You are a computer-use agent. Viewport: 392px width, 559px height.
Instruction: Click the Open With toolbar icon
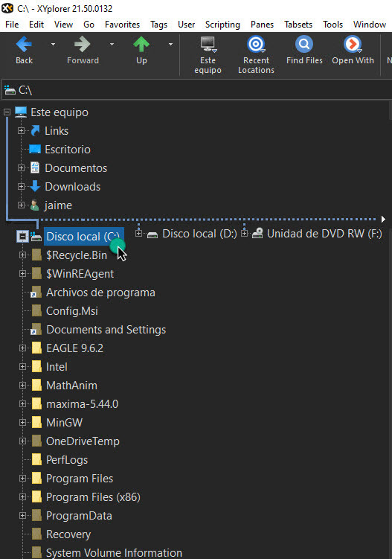tap(353, 44)
